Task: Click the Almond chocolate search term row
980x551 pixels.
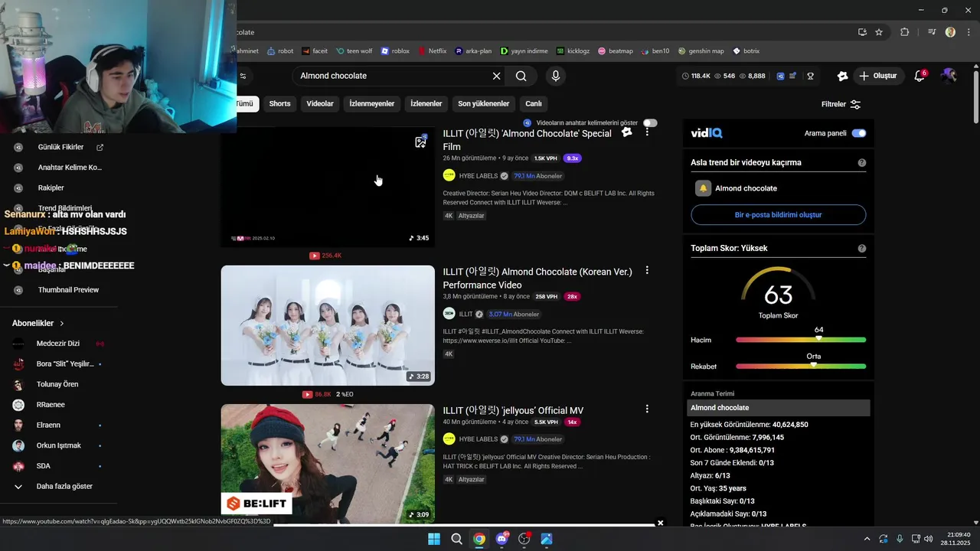Action: [779, 408]
